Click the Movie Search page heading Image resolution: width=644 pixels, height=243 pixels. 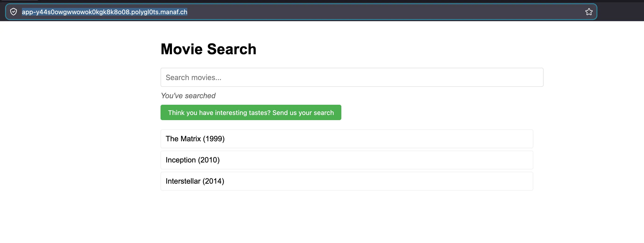[x=209, y=49]
